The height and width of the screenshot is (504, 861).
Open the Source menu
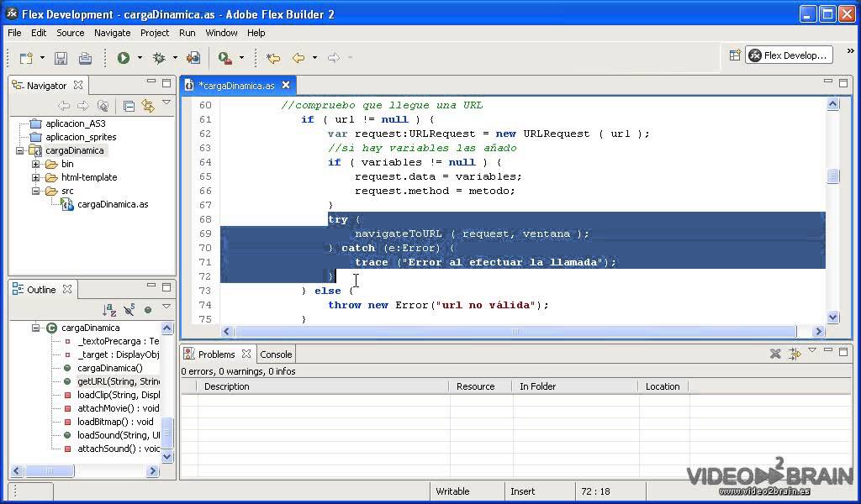point(71,33)
